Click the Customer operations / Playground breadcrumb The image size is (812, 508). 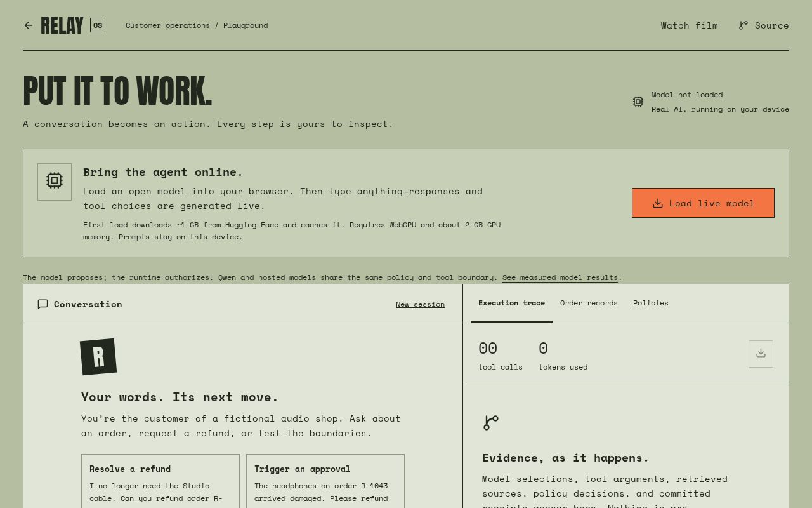[x=197, y=25]
